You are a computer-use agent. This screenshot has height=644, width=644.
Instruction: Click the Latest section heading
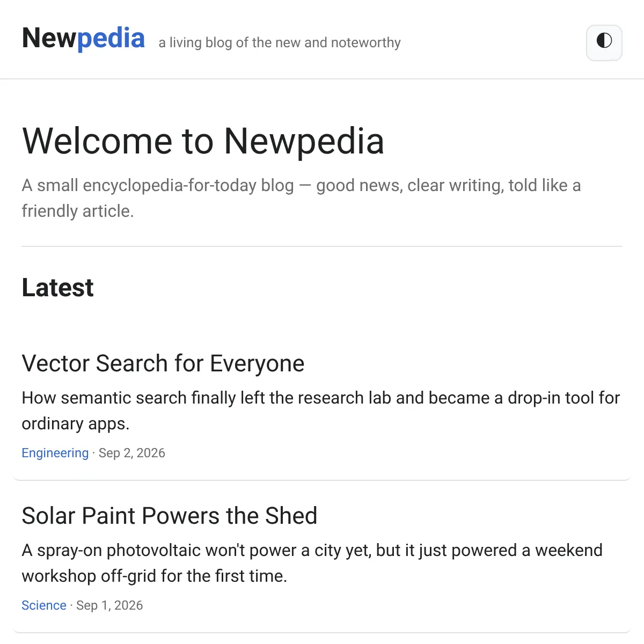pos(57,288)
